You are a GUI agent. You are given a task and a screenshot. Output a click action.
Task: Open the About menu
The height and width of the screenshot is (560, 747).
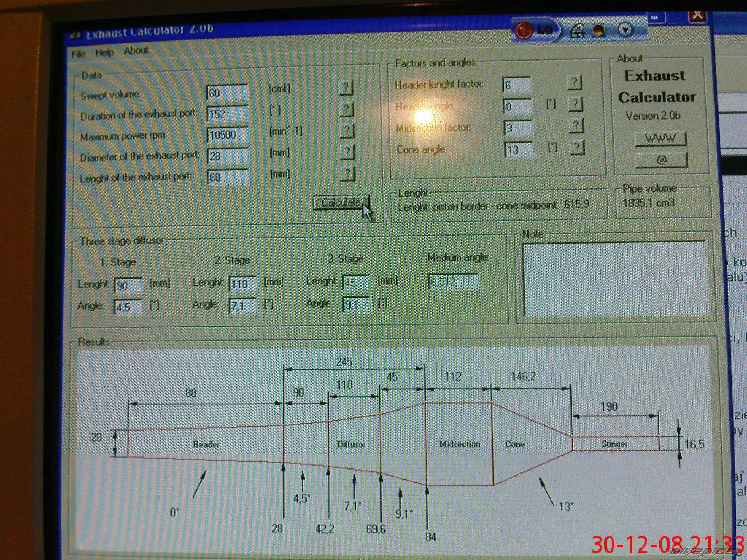coord(136,51)
